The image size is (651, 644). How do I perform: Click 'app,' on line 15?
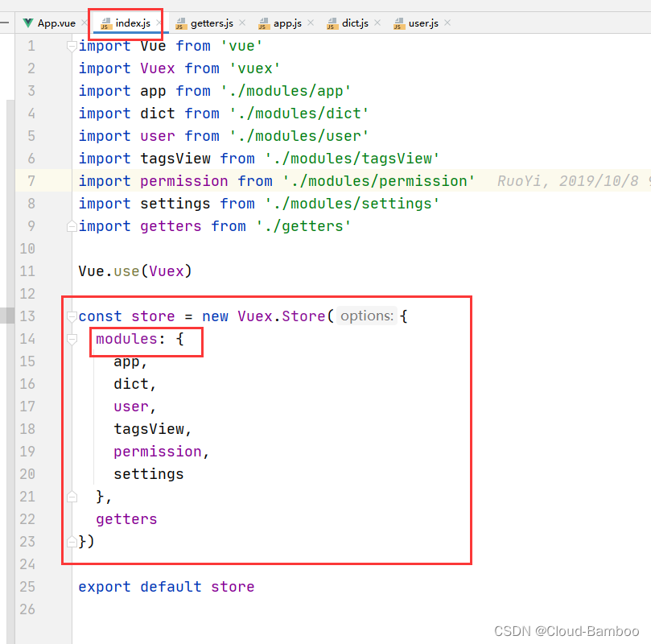[x=131, y=362]
